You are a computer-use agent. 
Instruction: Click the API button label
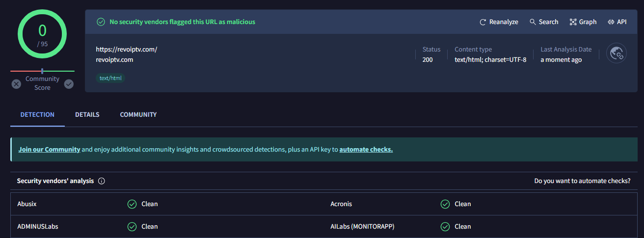622,22
